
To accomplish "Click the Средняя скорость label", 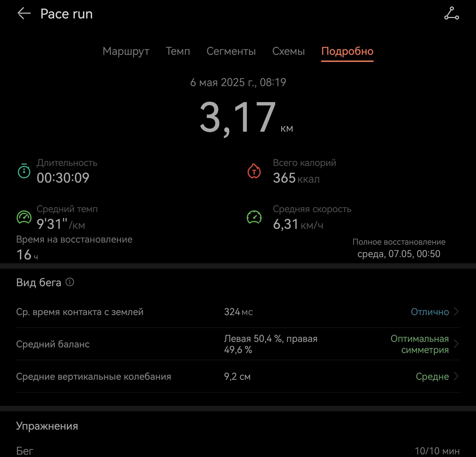I will pos(312,209).
